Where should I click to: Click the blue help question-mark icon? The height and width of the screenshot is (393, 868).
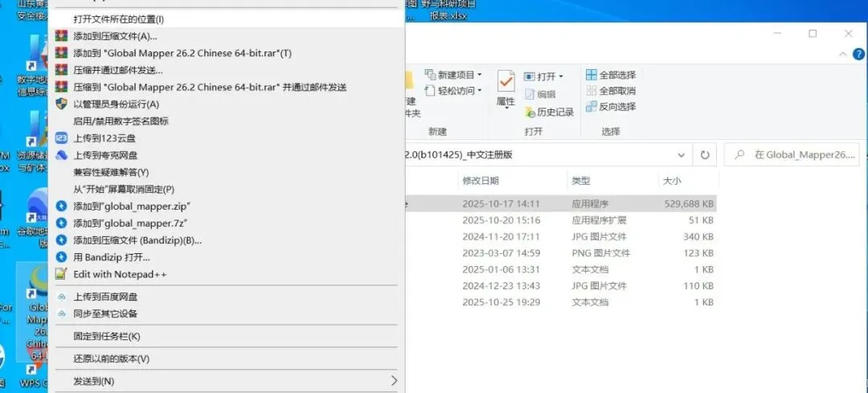pyautogui.click(x=858, y=54)
